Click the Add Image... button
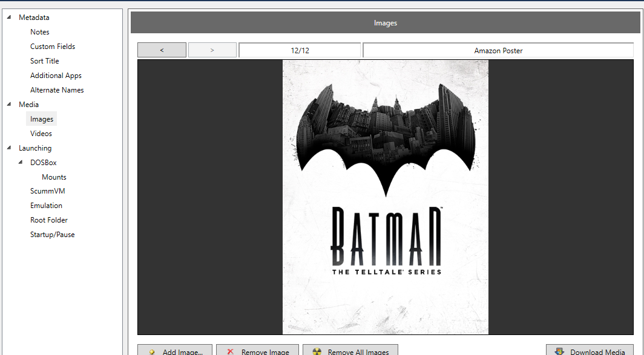 [x=175, y=350]
